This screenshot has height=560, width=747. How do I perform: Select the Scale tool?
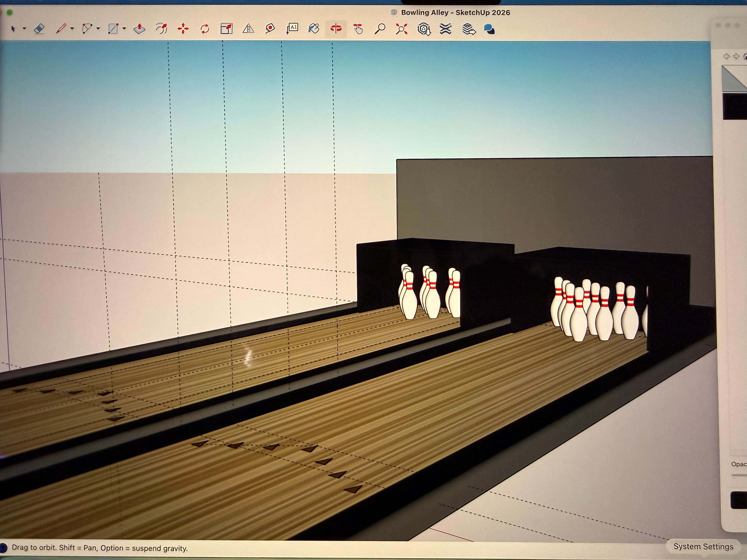226,29
